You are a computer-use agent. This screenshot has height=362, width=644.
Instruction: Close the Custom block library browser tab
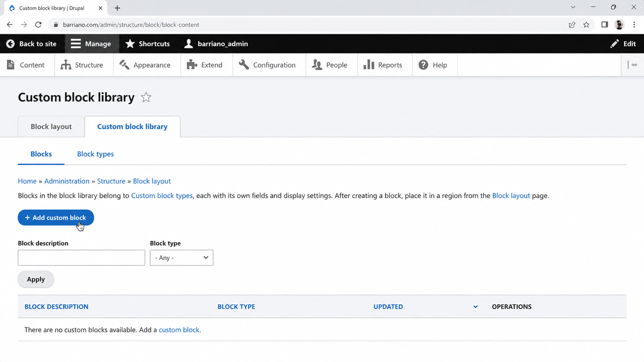(x=100, y=8)
